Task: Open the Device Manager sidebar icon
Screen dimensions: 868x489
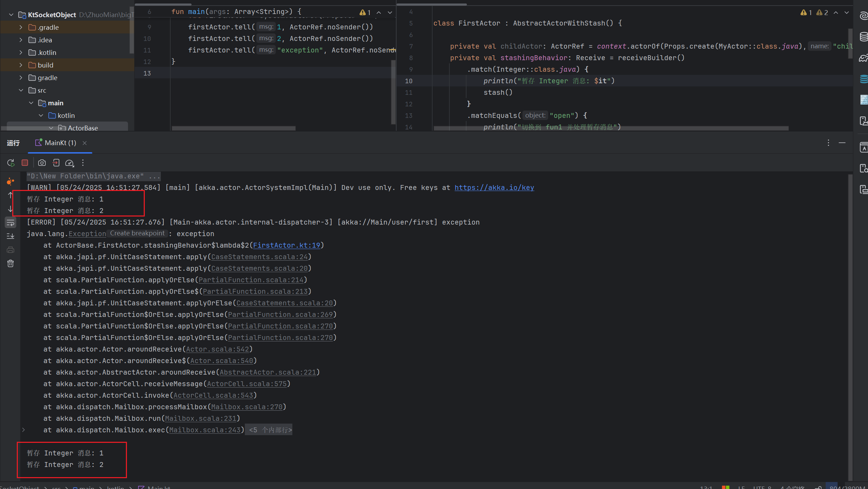Action: tap(863, 121)
